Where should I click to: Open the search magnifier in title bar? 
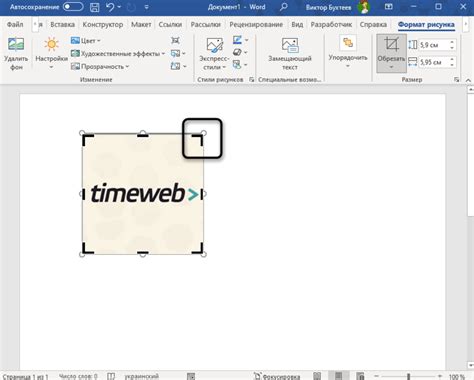[283, 7]
